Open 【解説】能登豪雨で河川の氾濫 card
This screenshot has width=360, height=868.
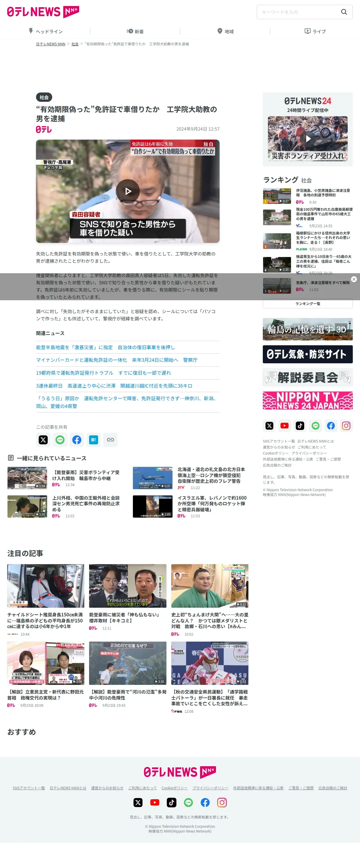click(x=127, y=674)
